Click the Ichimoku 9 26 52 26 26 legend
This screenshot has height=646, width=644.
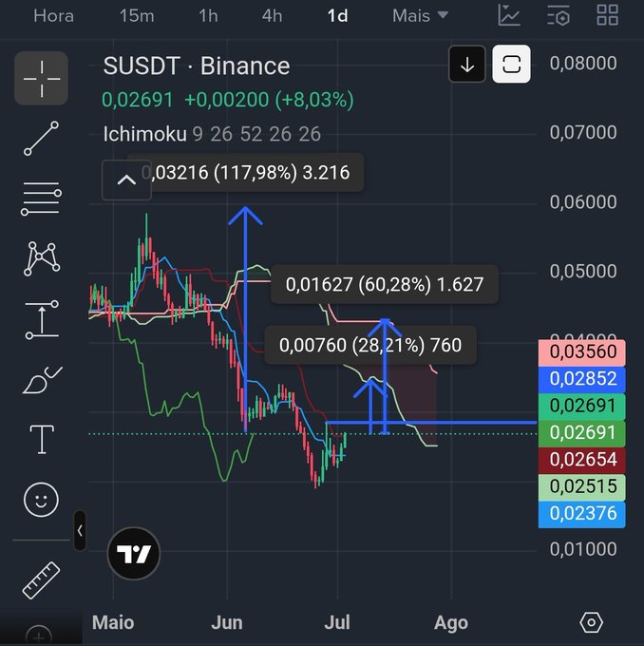[212, 134]
